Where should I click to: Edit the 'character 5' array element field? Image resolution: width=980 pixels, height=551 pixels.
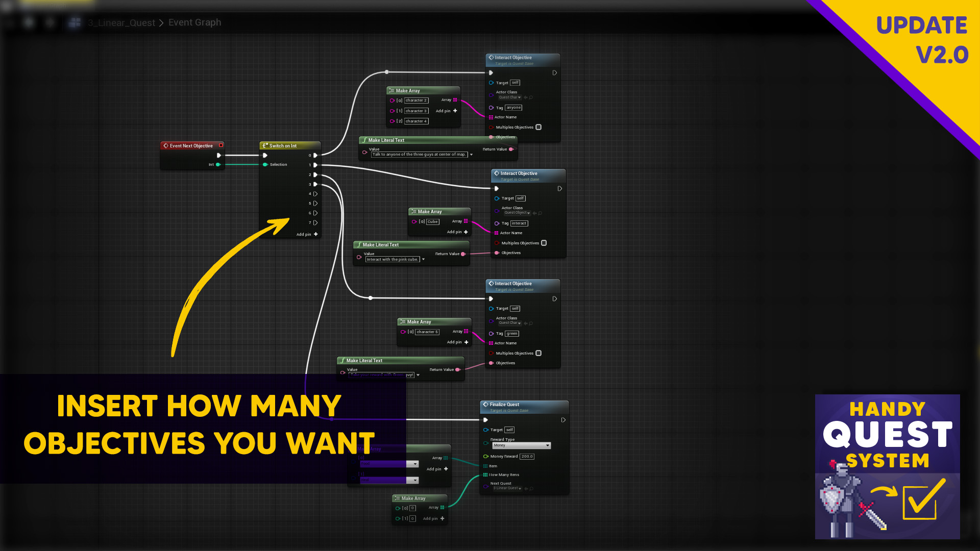427,332
